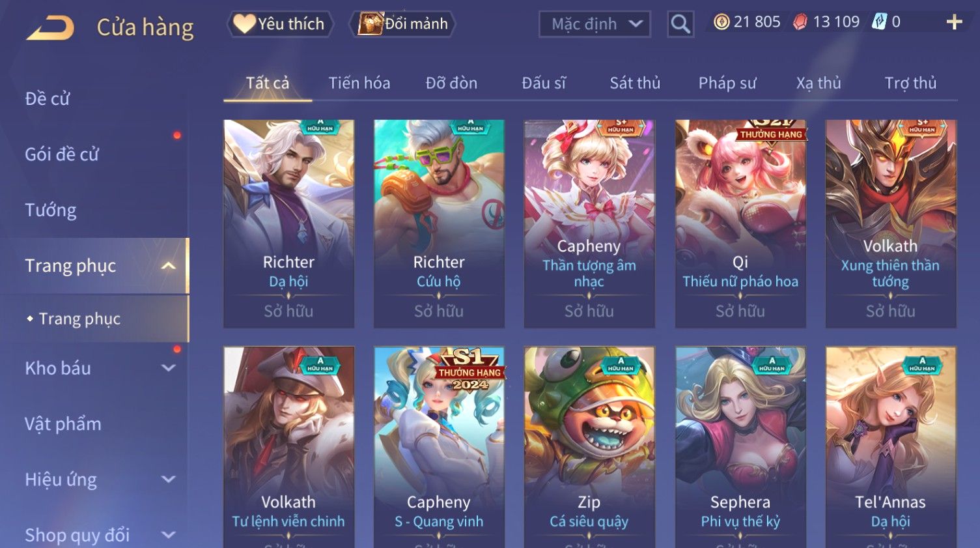
Task: Open Gói đề cử in sidebar
Action: pyautogui.click(x=62, y=154)
